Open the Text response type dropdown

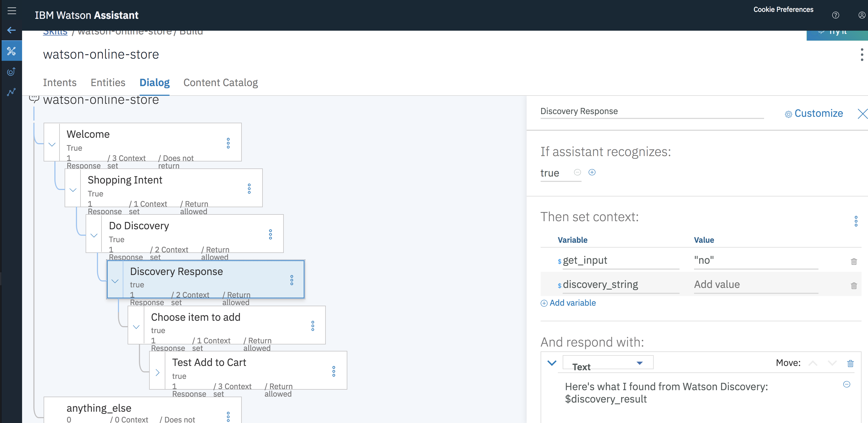(608, 363)
